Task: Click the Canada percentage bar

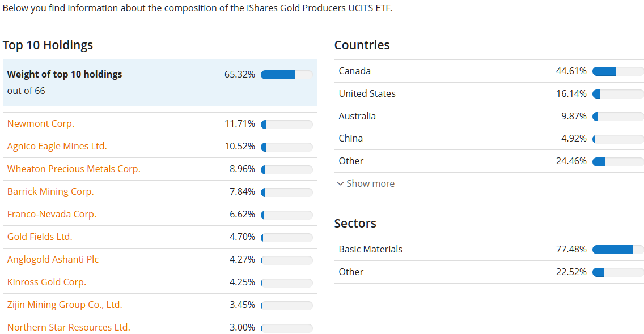Action: (618, 71)
